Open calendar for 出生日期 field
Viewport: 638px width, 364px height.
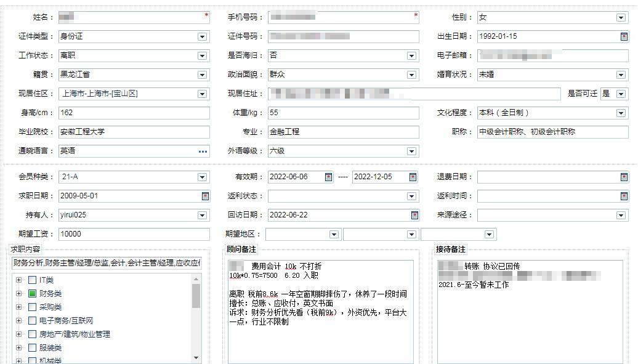(624, 36)
